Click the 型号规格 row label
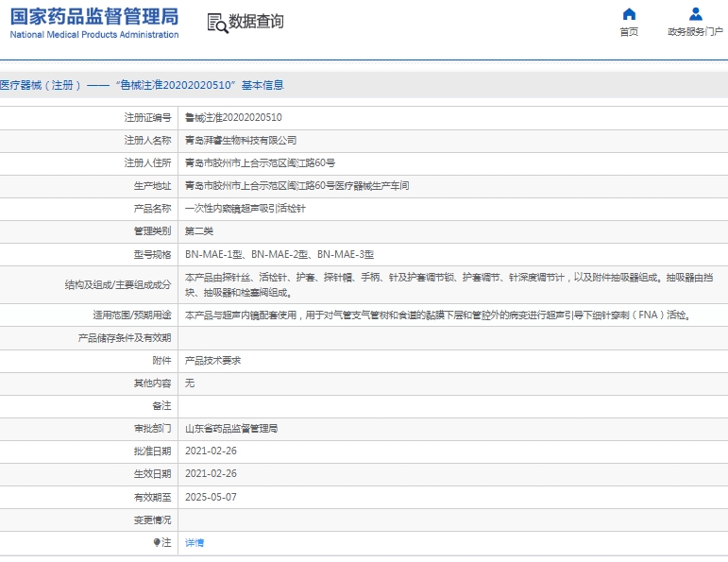 (x=152, y=254)
